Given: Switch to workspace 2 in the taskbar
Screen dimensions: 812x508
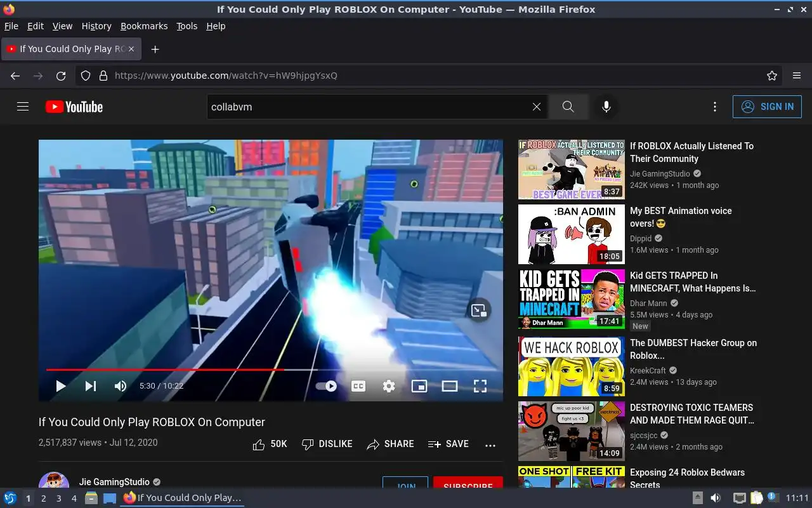Looking at the screenshot, I should click(43, 498).
